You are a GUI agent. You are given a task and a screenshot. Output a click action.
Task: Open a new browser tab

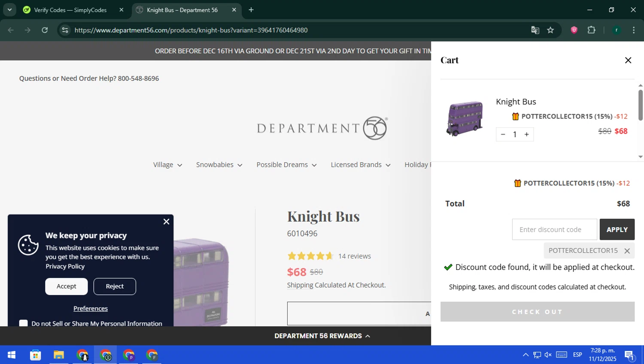251,10
